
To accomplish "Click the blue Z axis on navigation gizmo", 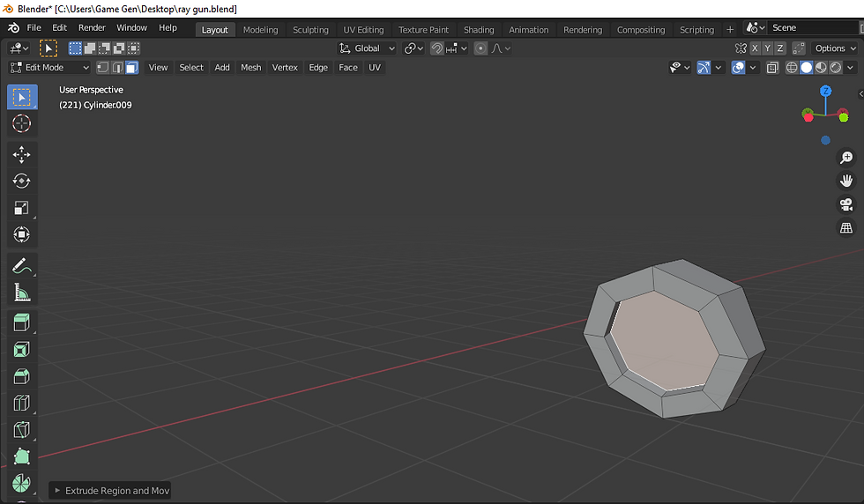I will point(825,91).
